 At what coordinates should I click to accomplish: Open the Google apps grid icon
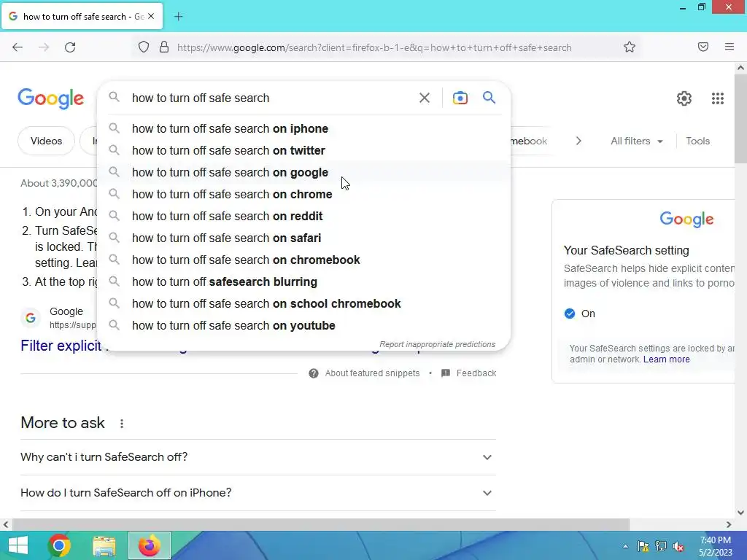point(718,98)
